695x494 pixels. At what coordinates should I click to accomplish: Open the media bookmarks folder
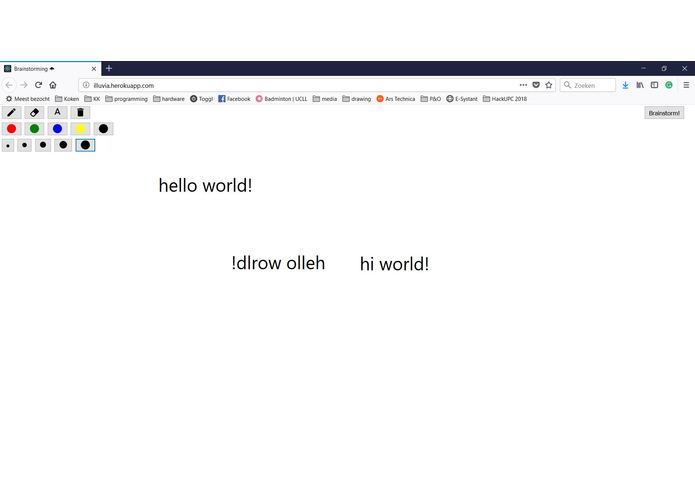(325, 99)
